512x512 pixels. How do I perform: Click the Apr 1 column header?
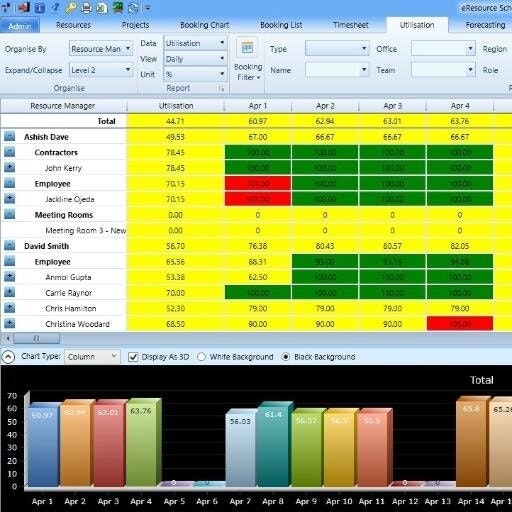click(x=258, y=106)
